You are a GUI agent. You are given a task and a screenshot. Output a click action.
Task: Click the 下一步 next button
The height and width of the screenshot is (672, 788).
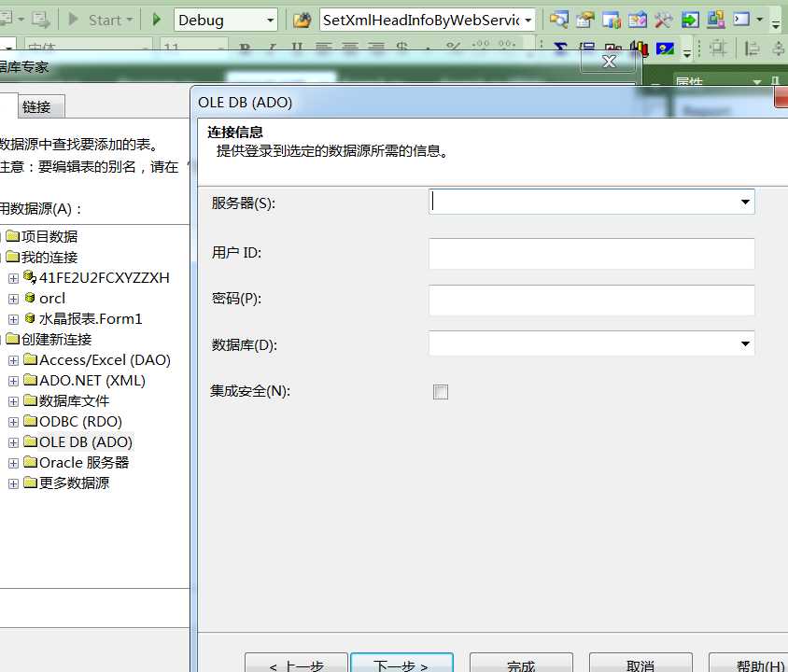click(401, 664)
